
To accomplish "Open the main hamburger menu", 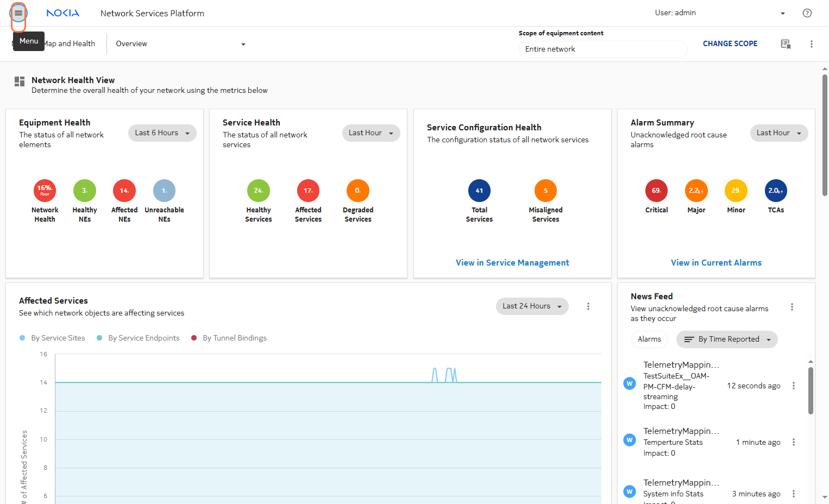I will pos(18,13).
